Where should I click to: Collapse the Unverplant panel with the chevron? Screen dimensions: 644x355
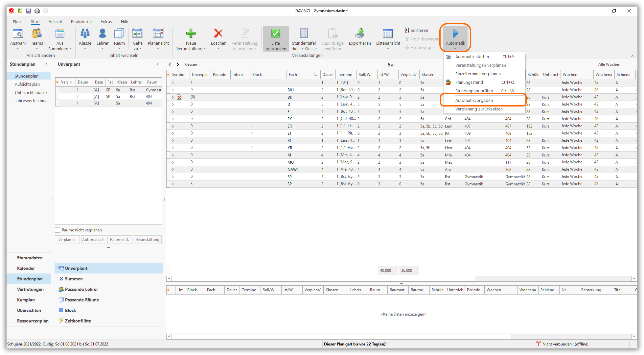(158, 64)
